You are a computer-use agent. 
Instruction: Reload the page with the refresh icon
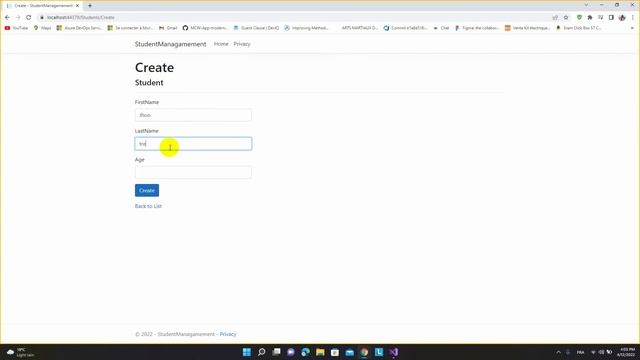29,18
